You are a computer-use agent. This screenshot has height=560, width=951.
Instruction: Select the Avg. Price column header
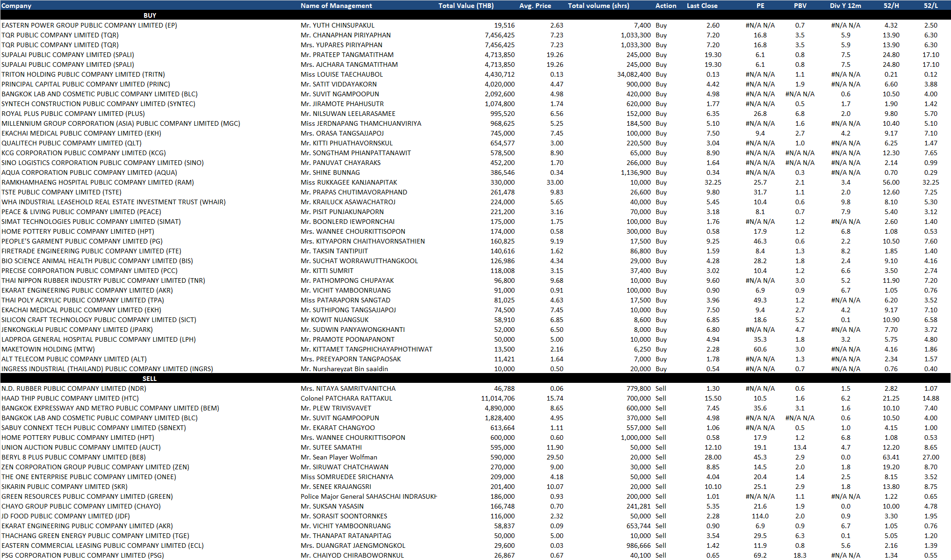pos(535,6)
